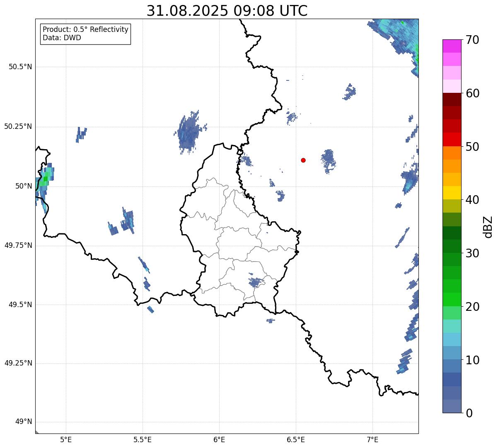Click the 5°E longitude label
Screen dimensions: 498x448
(66, 439)
